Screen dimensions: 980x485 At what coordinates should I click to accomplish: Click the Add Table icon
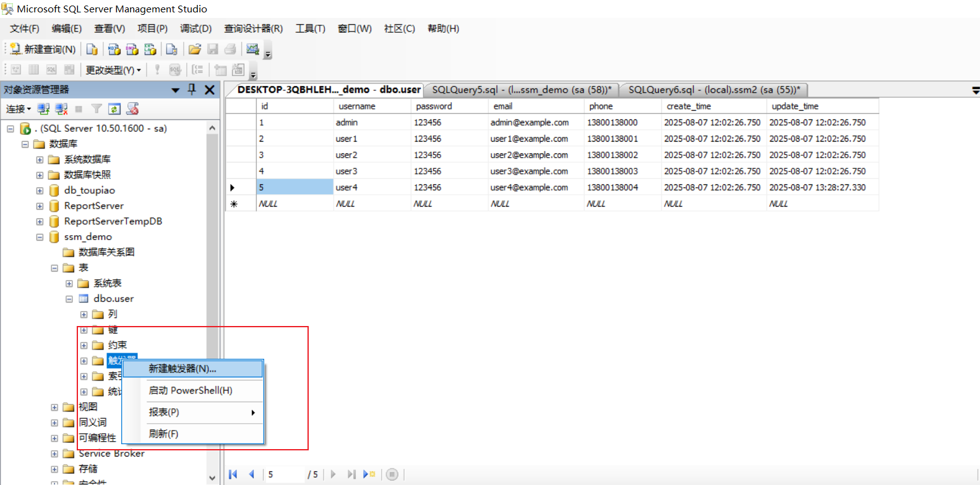click(x=220, y=70)
